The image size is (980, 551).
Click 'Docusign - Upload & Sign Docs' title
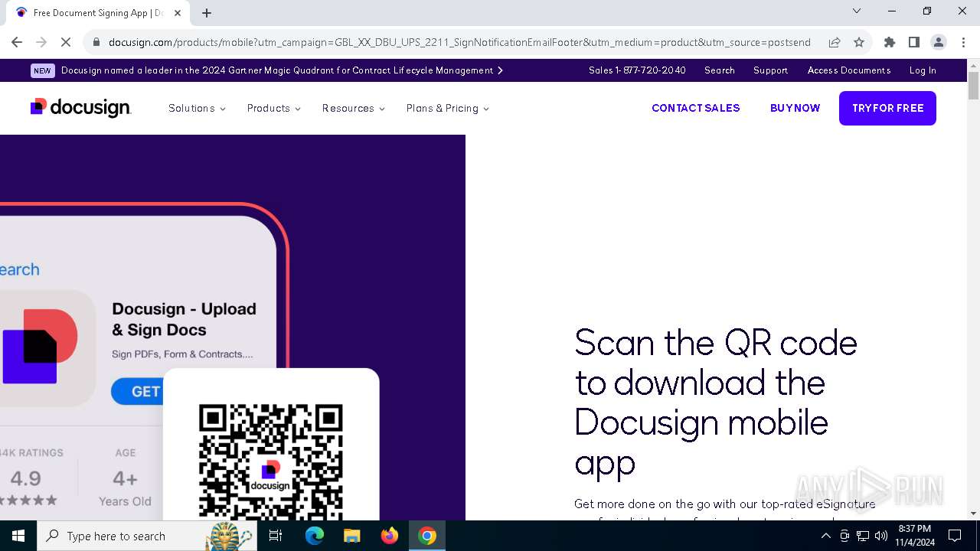coord(184,319)
